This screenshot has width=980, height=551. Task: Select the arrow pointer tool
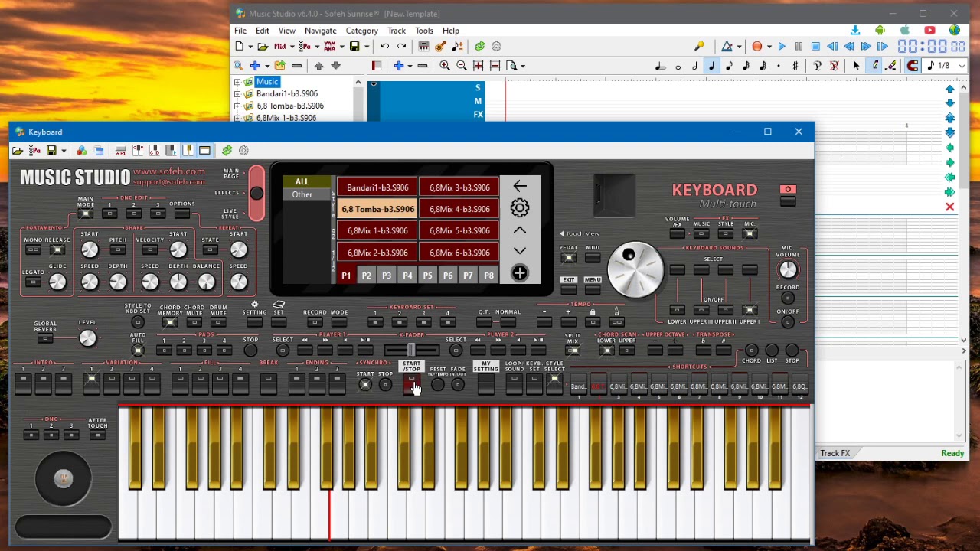[856, 66]
